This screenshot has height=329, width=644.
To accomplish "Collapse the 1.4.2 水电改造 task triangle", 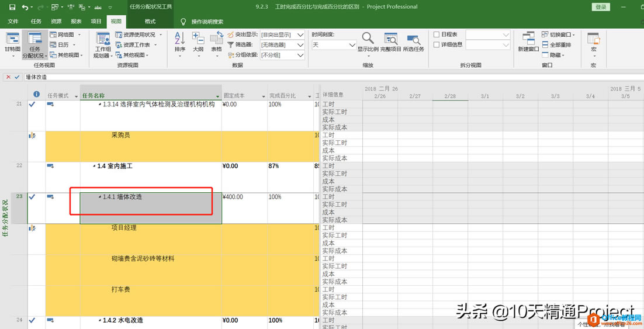I will pos(100,320).
